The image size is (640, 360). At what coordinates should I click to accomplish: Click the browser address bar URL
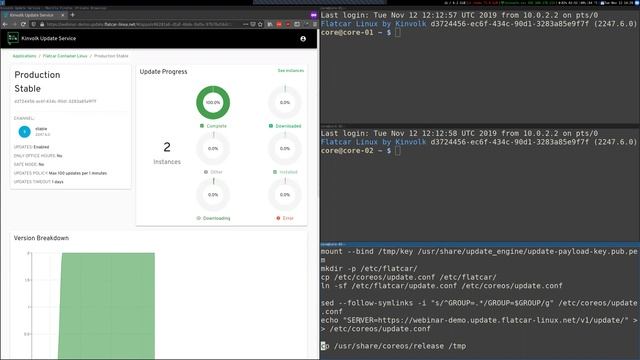[139, 24]
